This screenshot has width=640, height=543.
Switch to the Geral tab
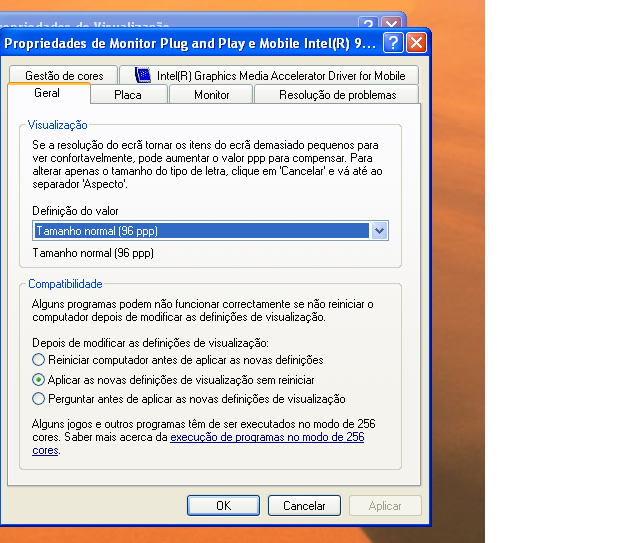(x=48, y=93)
